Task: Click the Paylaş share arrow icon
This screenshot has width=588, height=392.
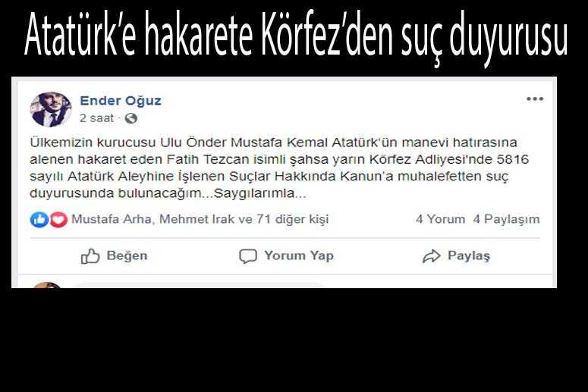Action: click(x=431, y=256)
